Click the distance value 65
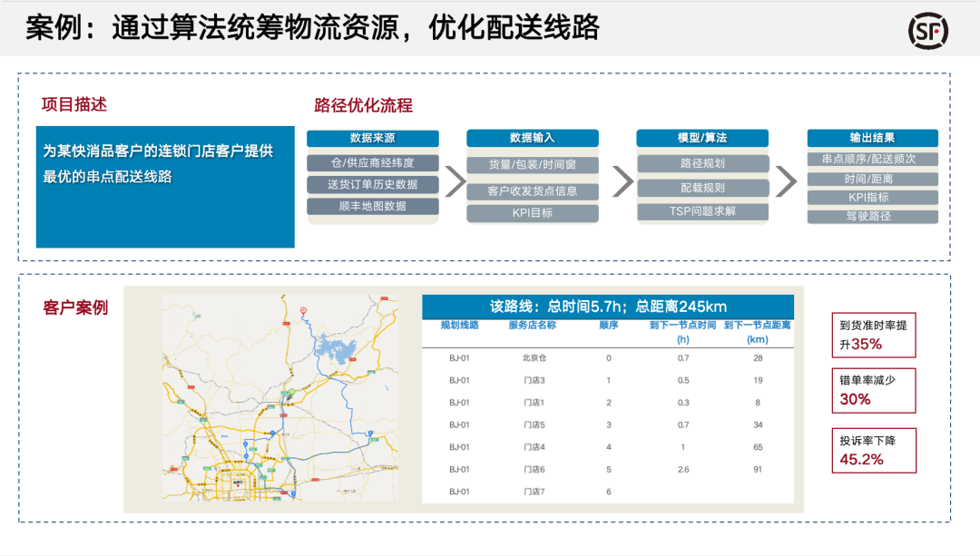The height and width of the screenshot is (556, 980). point(758,447)
